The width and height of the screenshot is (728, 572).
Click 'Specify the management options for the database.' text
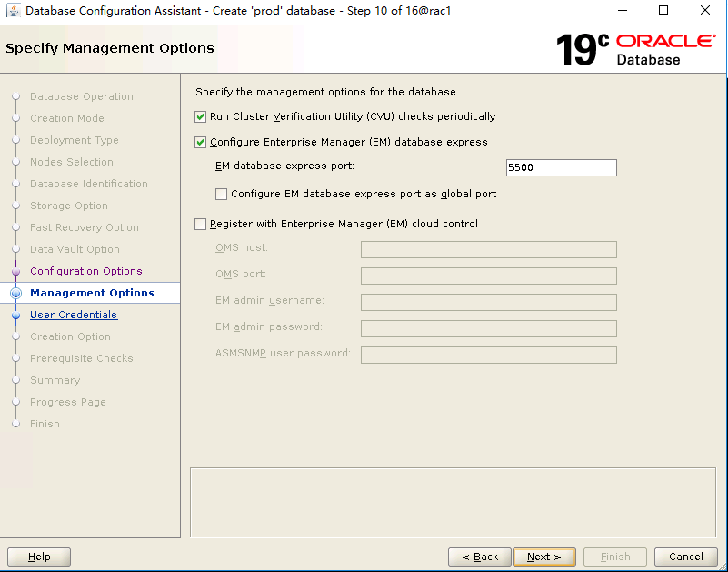(327, 92)
